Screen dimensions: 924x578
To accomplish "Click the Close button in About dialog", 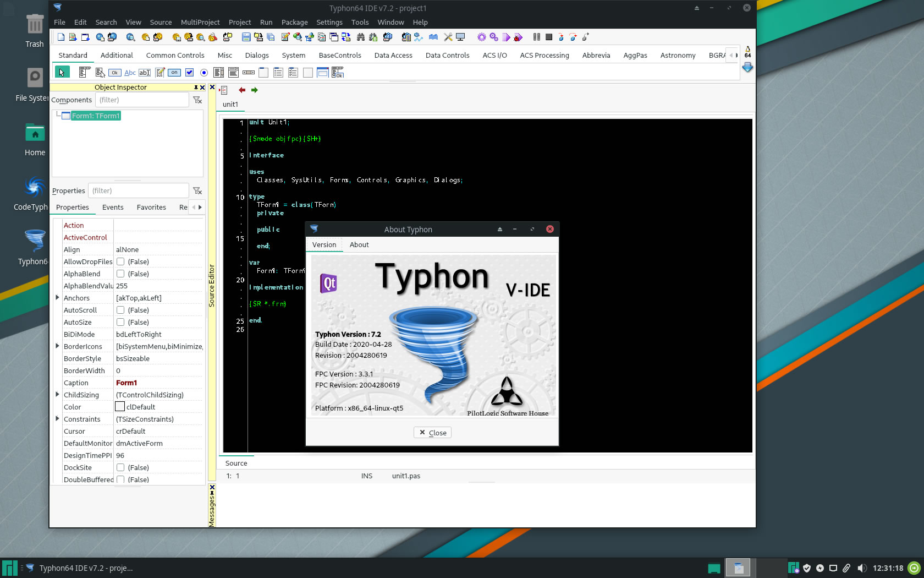I will pyautogui.click(x=432, y=433).
